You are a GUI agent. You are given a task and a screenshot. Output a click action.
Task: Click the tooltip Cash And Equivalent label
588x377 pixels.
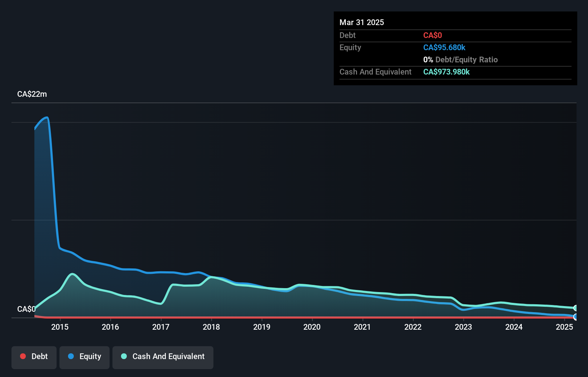click(x=375, y=72)
